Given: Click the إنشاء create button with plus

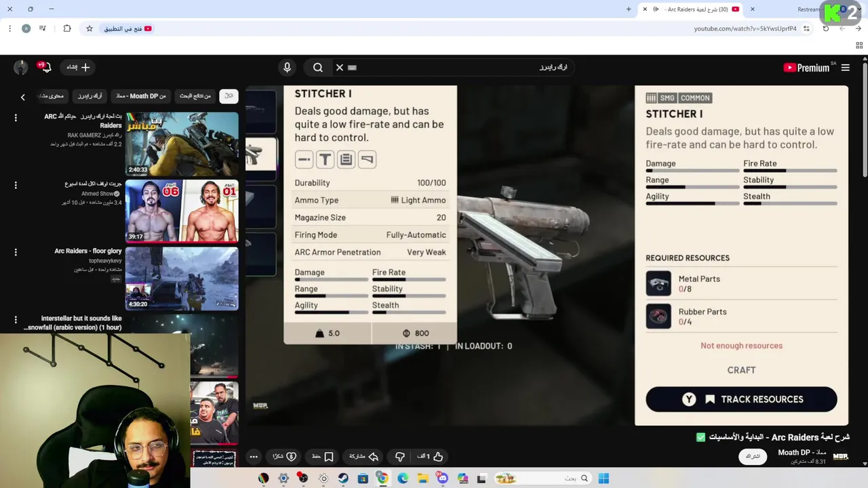Looking at the screenshot, I should [x=78, y=67].
